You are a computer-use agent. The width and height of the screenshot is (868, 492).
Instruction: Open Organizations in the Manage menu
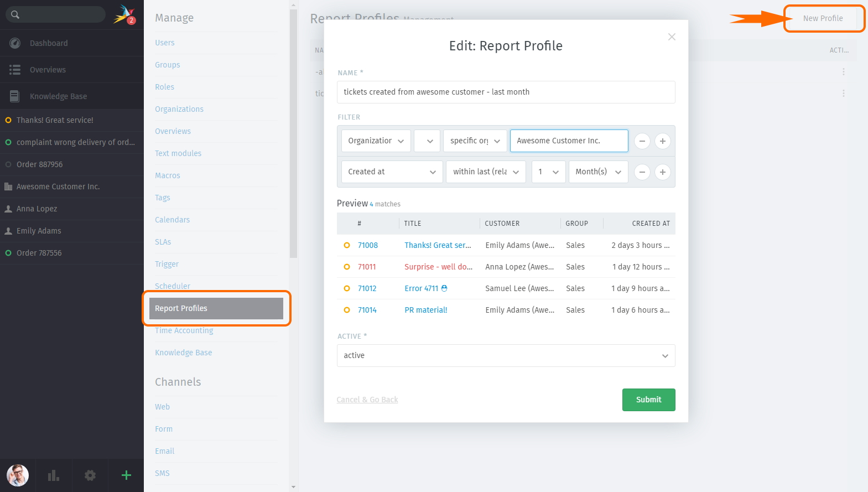(x=179, y=109)
